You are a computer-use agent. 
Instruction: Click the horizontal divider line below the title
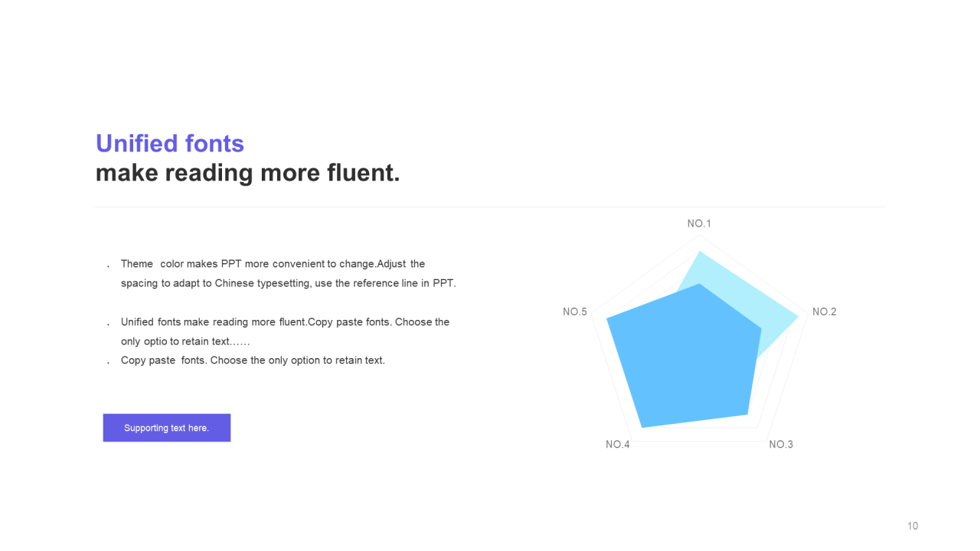coord(490,207)
